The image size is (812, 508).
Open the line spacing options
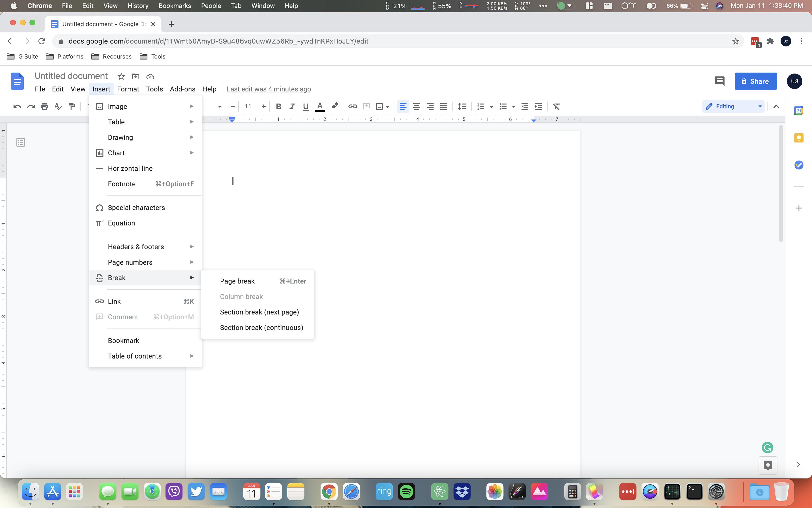462,106
